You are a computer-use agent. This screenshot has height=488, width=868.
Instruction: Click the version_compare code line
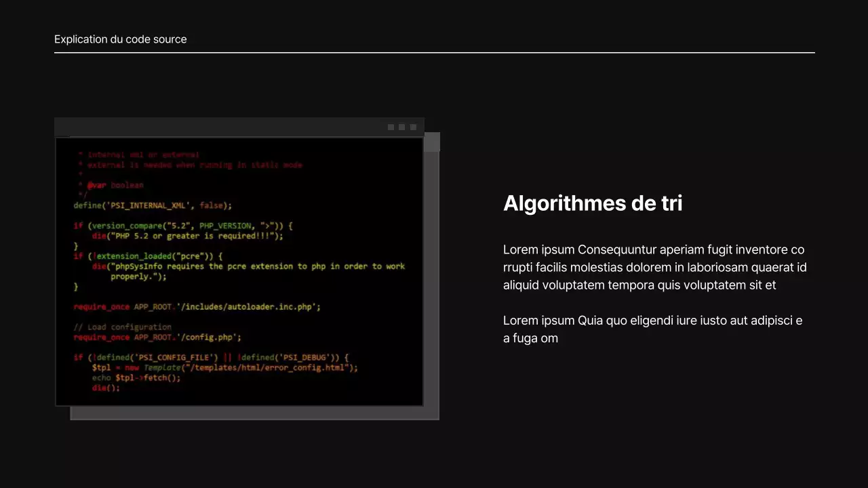pos(183,226)
